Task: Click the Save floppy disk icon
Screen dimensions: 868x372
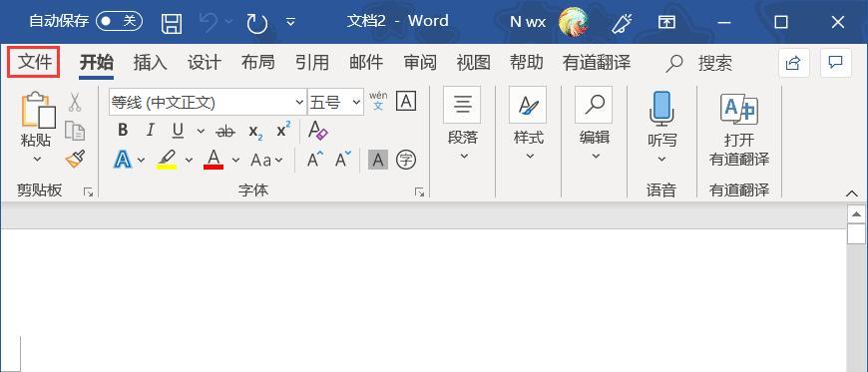Action: pyautogui.click(x=172, y=23)
